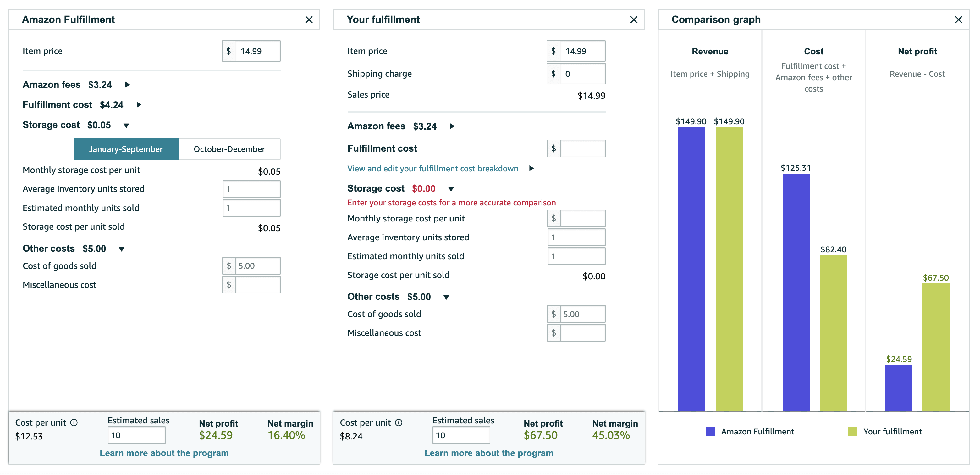Image resolution: width=980 pixels, height=475 pixels.
Task: Edit Average inventory units stored in Amazon Fulfillment
Action: click(x=251, y=189)
